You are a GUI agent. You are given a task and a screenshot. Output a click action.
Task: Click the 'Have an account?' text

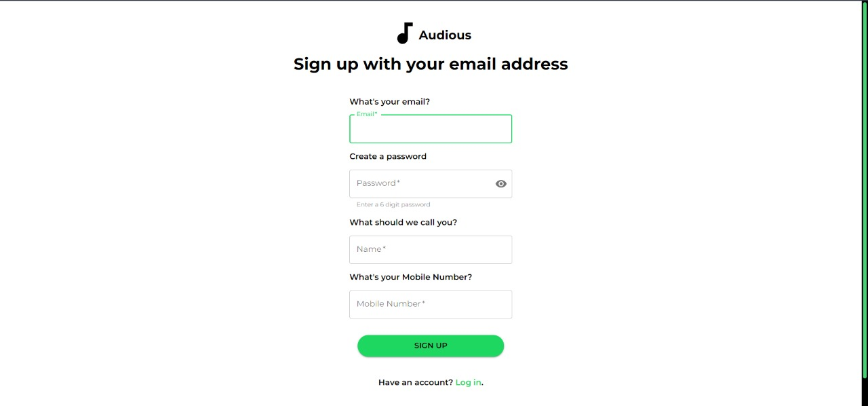click(x=415, y=382)
